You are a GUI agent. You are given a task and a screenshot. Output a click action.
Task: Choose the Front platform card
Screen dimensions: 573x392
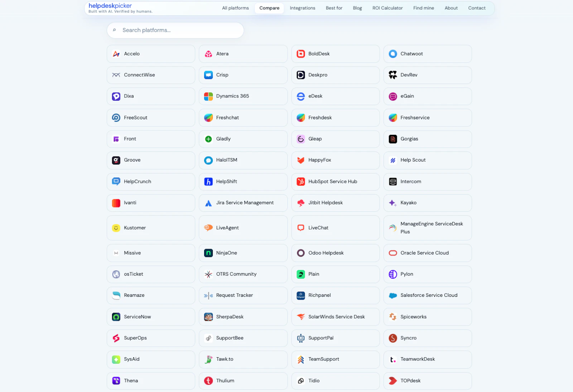click(x=151, y=139)
